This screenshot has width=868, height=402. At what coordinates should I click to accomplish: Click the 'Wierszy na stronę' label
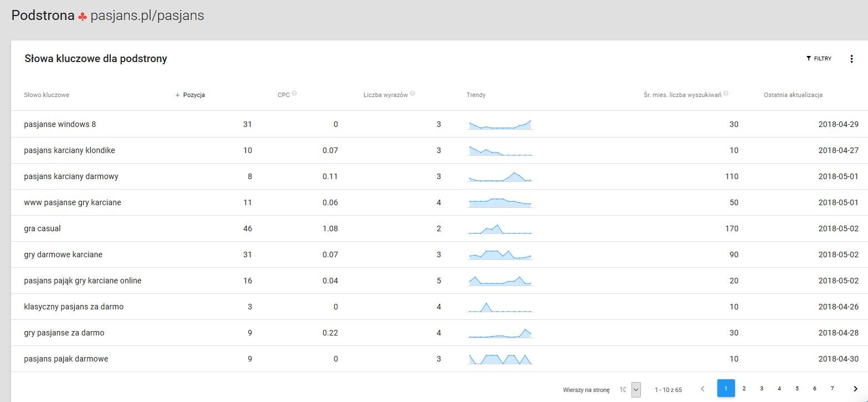pos(586,390)
